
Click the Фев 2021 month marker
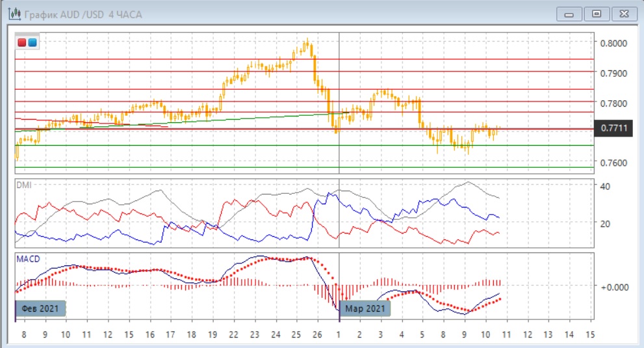coord(40,308)
